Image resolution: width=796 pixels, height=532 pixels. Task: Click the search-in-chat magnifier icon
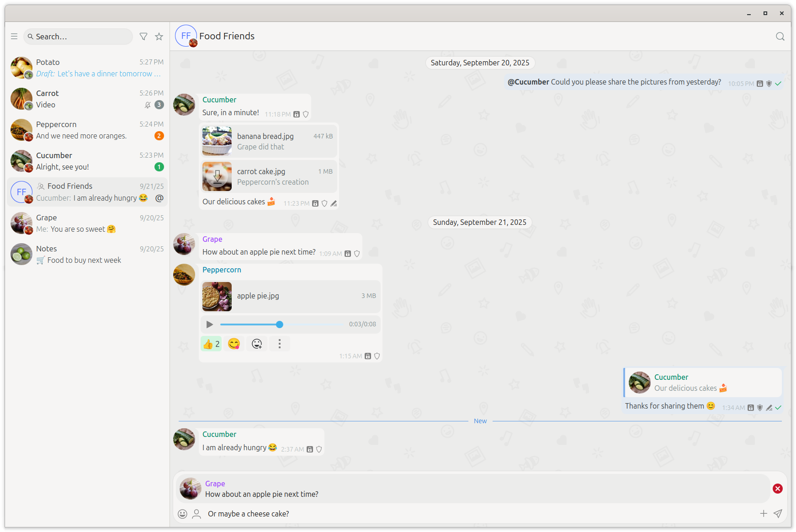pos(780,37)
